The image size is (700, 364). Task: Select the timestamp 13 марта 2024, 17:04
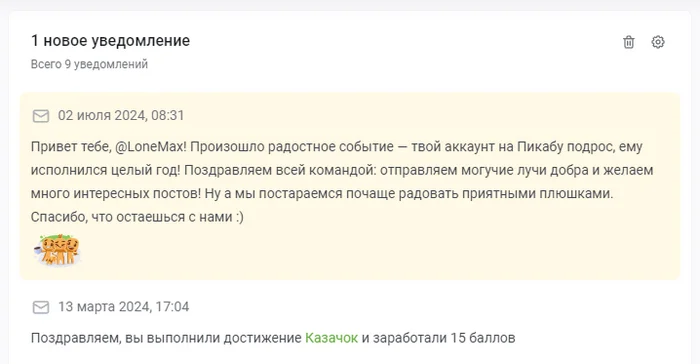[124, 307]
